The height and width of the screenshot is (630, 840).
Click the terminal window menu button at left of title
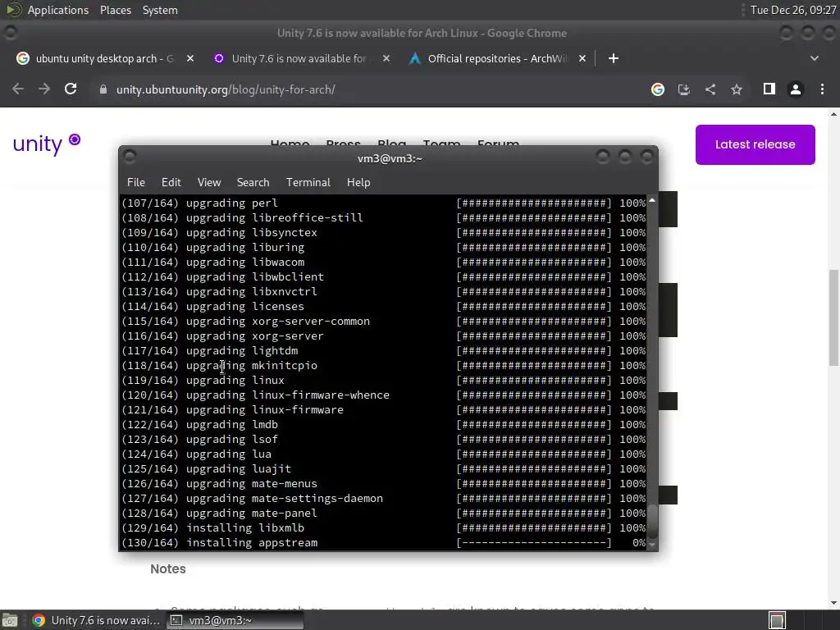point(129,157)
